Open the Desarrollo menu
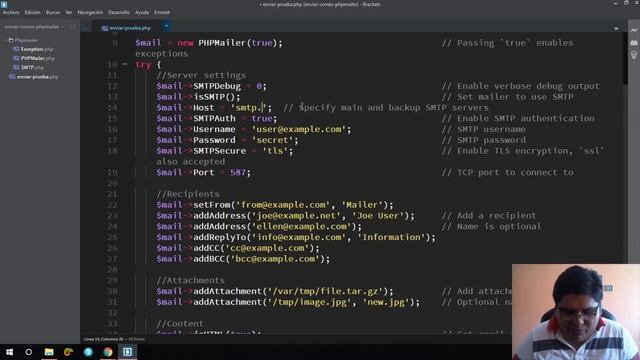640x360 pixels. 119,12
